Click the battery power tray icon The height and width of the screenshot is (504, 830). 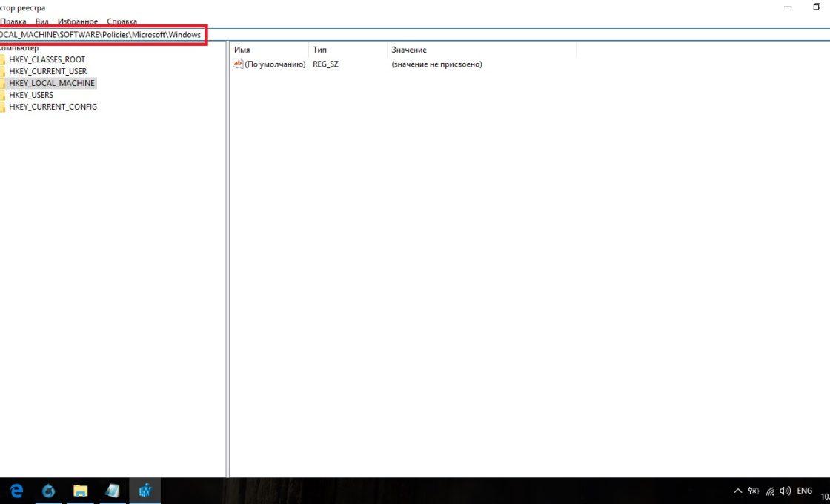pyautogui.click(x=753, y=491)
